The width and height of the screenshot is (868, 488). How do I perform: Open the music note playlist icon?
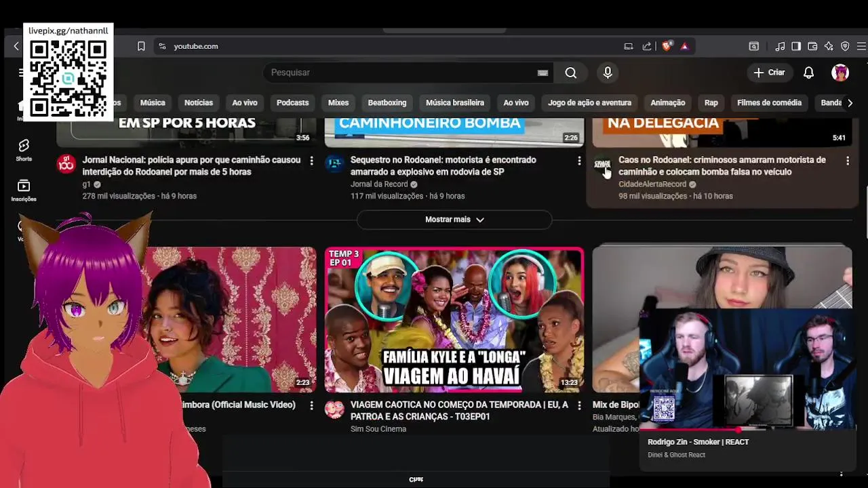(x=781, y=46)
